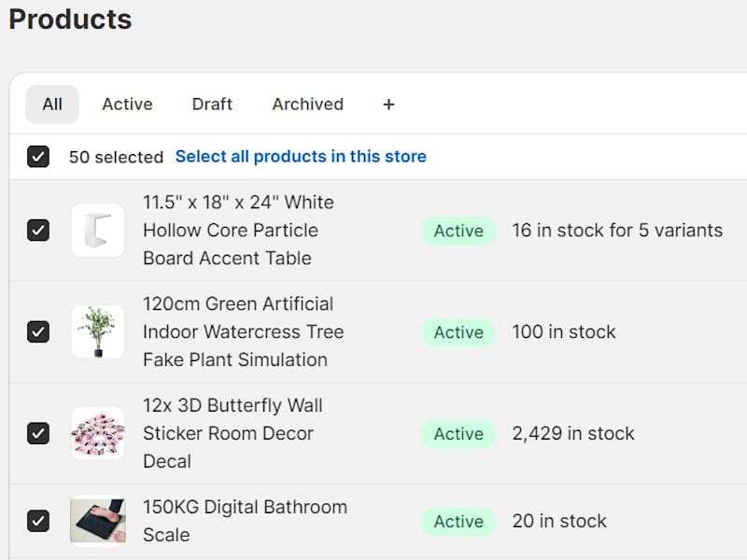Switch to the Active tab
The image size is (747, 560).
127,105
